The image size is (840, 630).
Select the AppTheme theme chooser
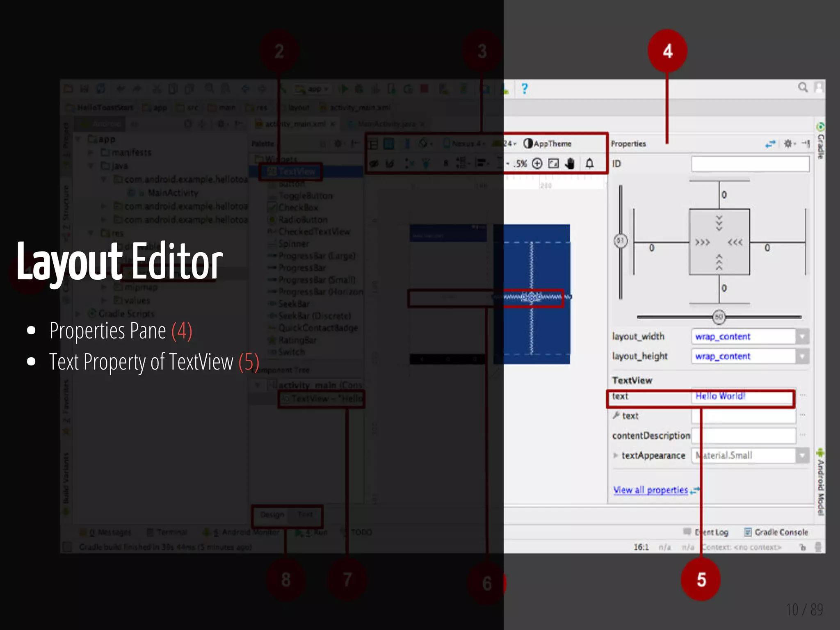548,144
